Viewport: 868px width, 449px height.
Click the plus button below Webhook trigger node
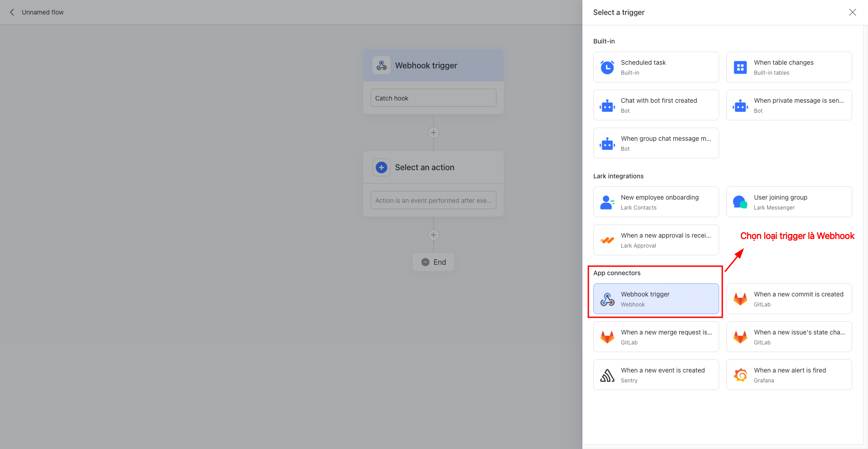tap(433, 132)
